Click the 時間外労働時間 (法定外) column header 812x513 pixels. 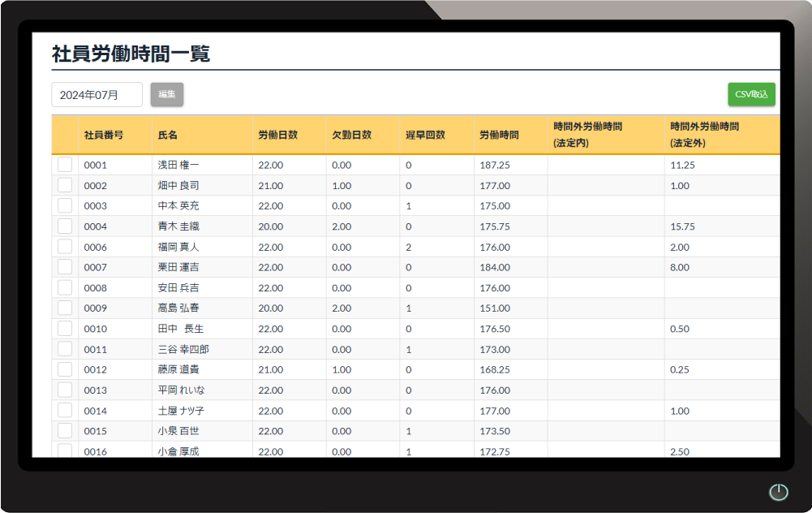(705, 135)
